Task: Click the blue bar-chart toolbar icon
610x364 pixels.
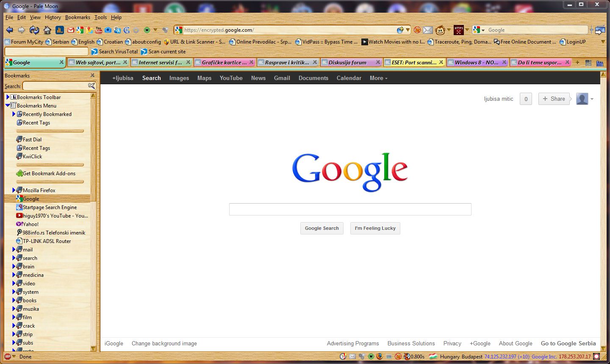Action: click(x=59, y=30)
